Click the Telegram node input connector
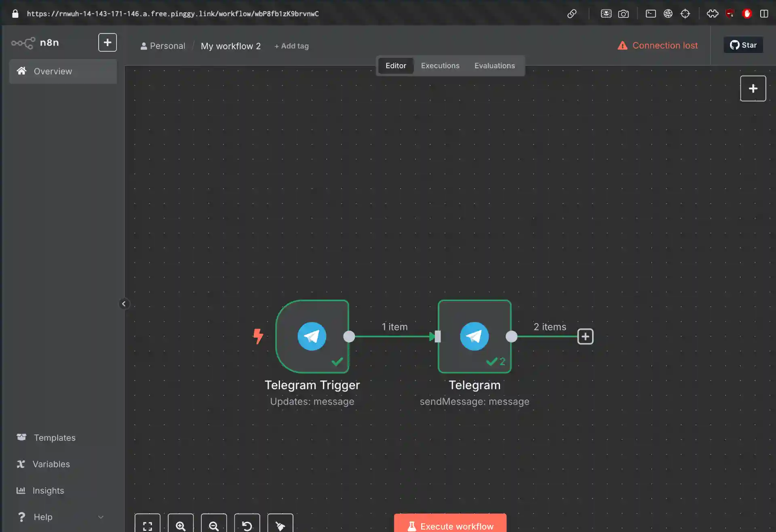This screenshot has height=532, width=776. tap(438, 336)
